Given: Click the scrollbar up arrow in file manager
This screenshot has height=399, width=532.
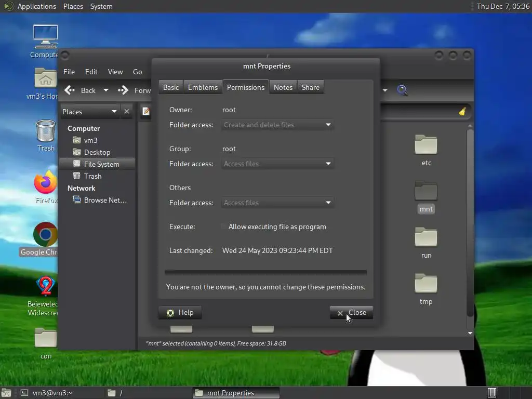Looking at the screenshot, I should [x=470, y=126].
